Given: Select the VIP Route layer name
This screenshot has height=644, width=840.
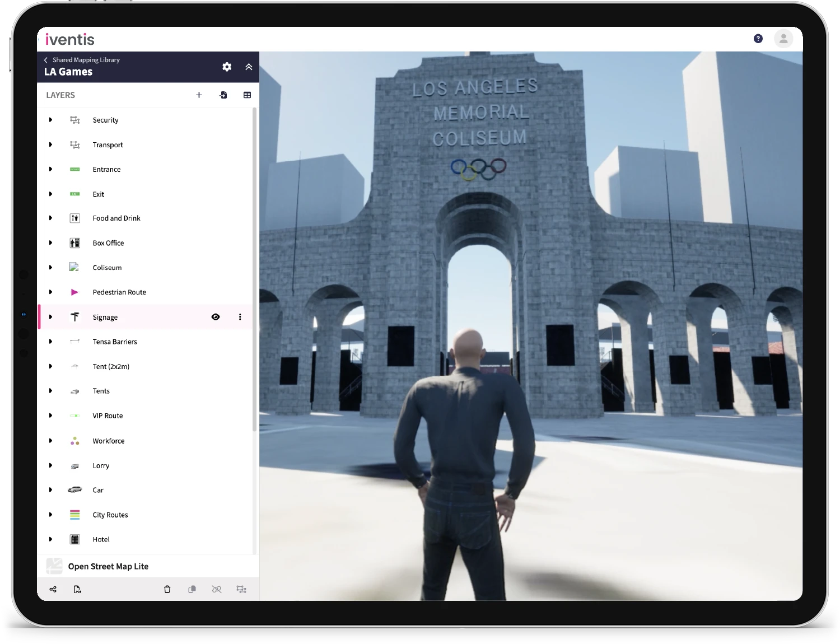Looking at the screenshot, I should [x=108, y=416].
